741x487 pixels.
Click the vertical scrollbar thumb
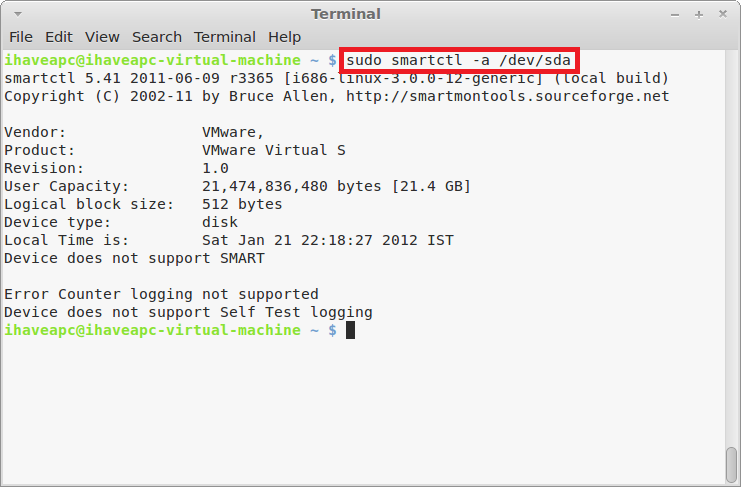[x=732, y=465]
